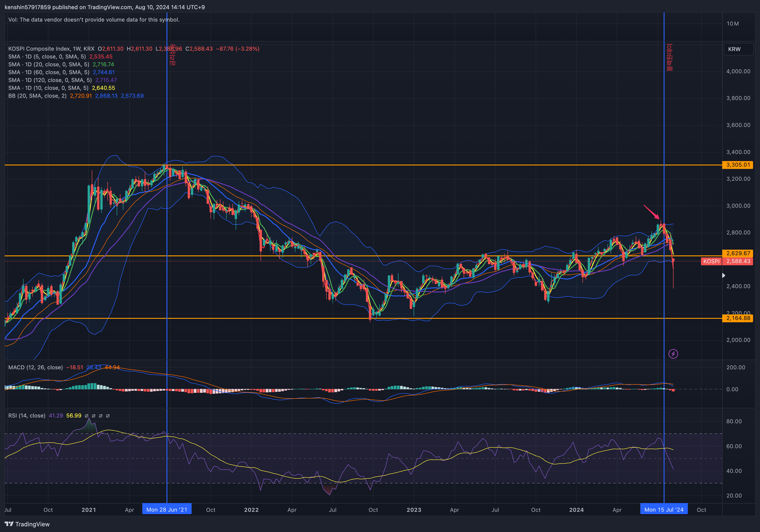Select the BB (20, SMA, close, 2) legend
This screenshot has width=760, height=532.
(x=76, y=96)
